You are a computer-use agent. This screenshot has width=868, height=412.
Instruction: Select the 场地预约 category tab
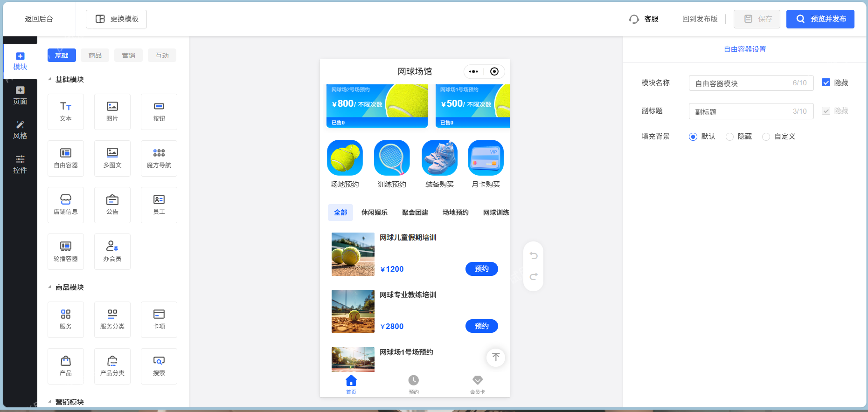(x=456, y=213)
